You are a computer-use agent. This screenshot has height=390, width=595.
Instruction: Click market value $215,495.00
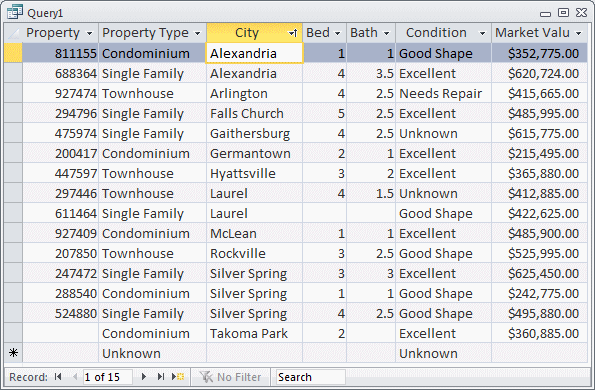(543, 154)
